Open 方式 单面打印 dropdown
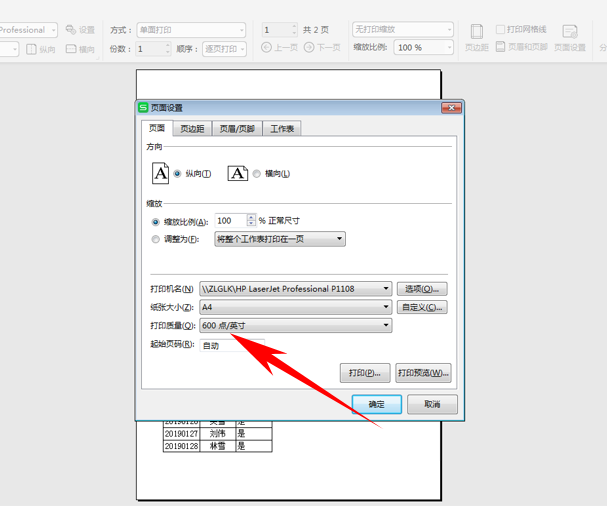607x506 pixels. [x=191, y=30]
